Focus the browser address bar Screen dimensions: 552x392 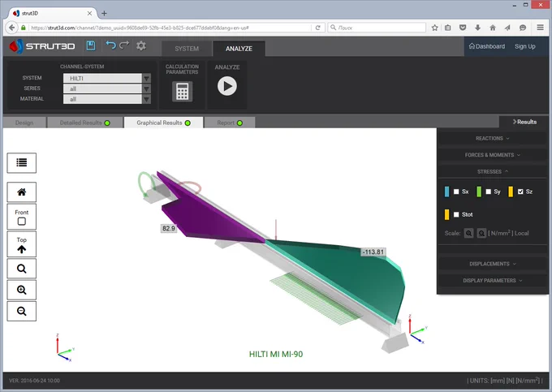click(x=170, y=28)
